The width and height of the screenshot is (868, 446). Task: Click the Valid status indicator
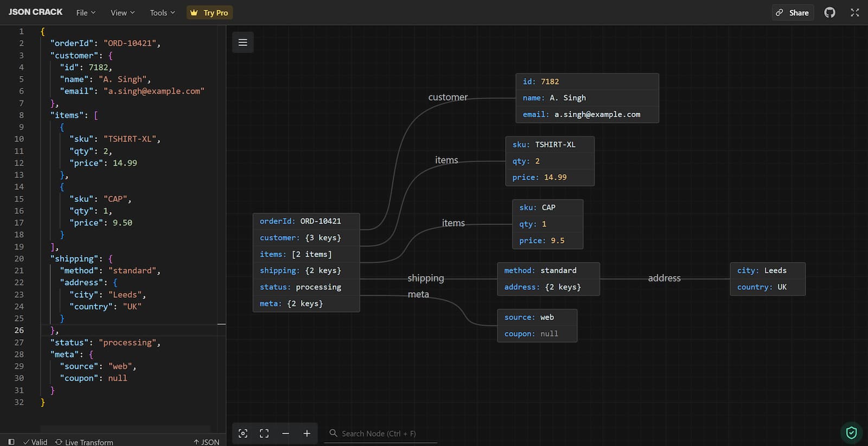pos(35,442)
